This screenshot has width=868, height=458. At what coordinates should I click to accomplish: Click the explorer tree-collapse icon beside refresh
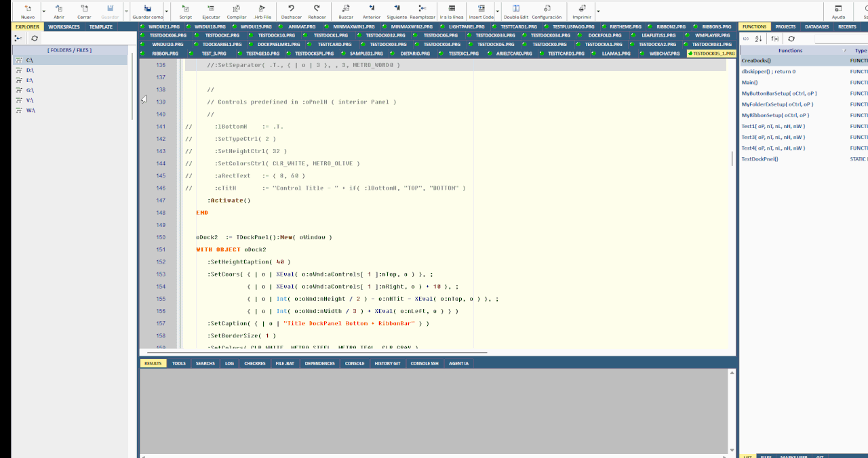pyautogui.click(x=18, y=39)
